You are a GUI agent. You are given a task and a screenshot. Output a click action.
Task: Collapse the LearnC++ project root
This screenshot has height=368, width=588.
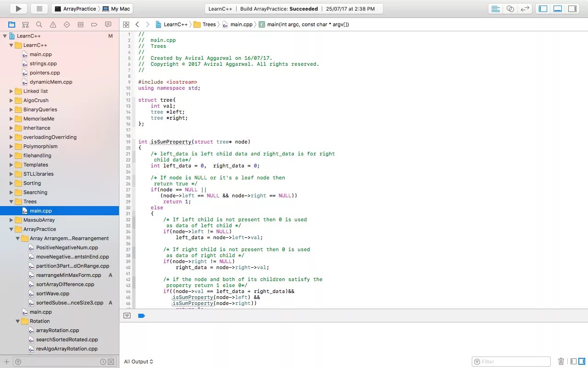pyautogui.click(x=5, y=36)
